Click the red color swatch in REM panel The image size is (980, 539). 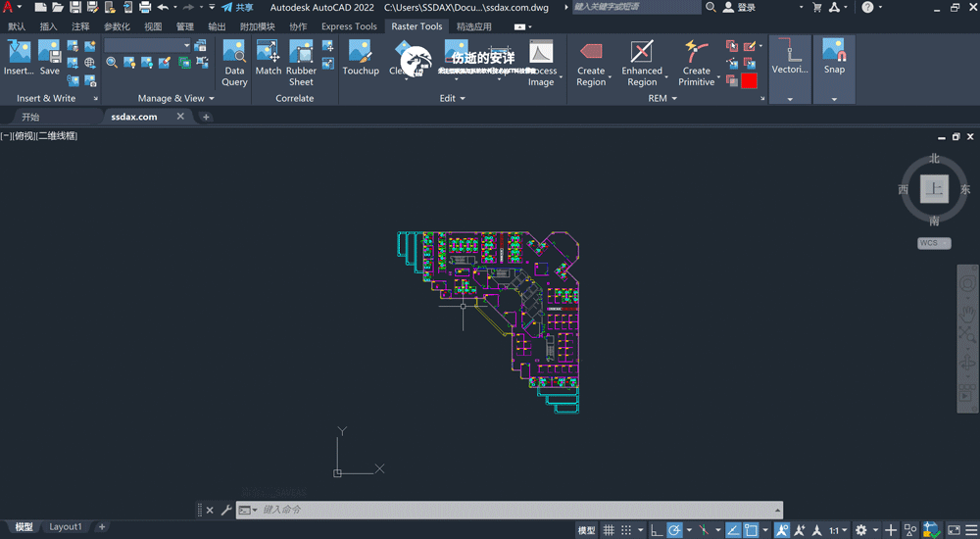coord(749,80)
